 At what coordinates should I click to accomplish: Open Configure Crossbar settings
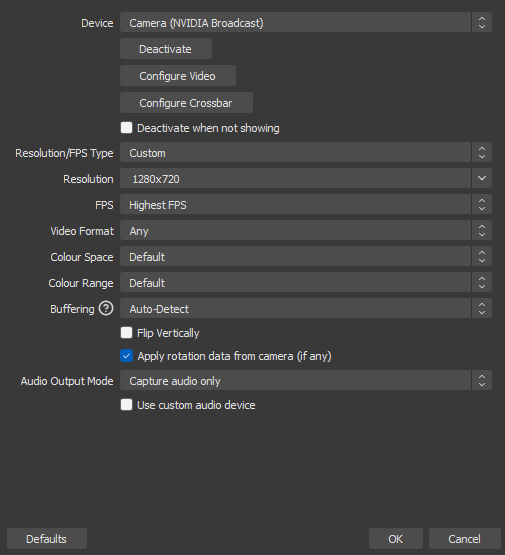point(186,103)
